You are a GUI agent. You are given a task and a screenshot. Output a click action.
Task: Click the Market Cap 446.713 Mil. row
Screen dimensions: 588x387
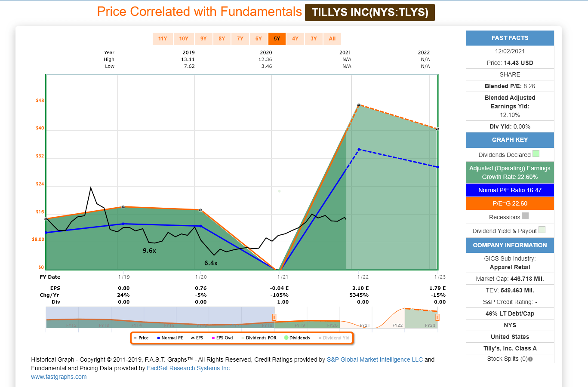click(x=510, y=279)
